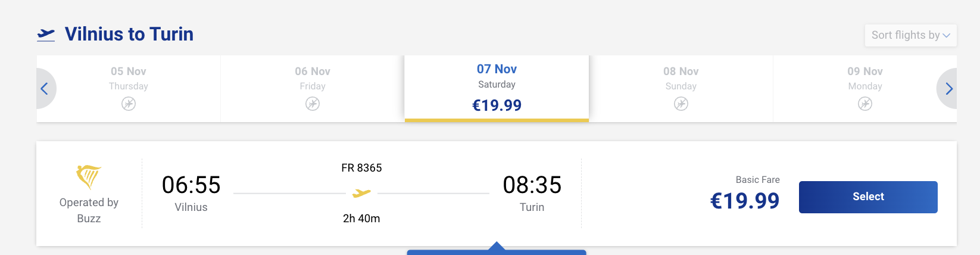Image resolution: width=980 pixels, height=255 pixels.
Task: Click the Ryanair harp logo above Operated by Buzz
Action: point(89,177)
